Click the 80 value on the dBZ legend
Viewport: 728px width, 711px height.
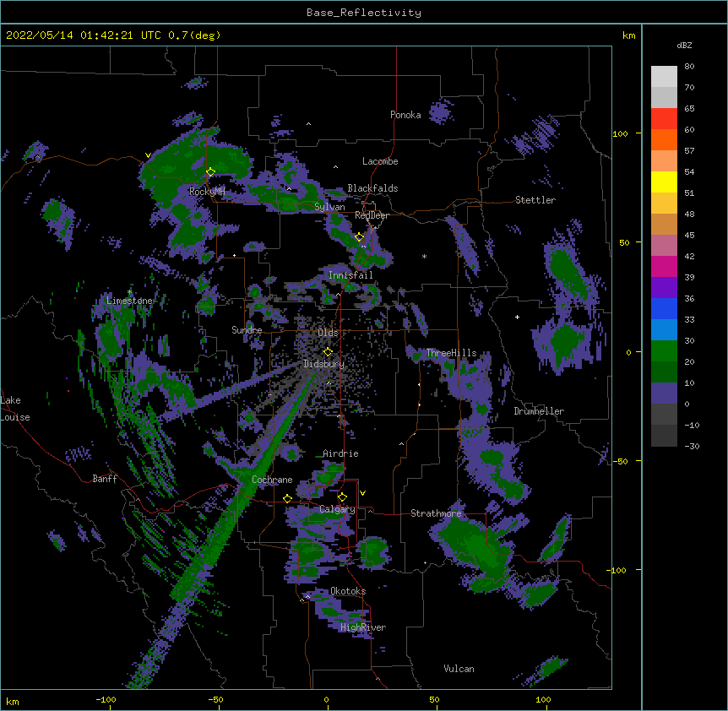click(689, 67)
